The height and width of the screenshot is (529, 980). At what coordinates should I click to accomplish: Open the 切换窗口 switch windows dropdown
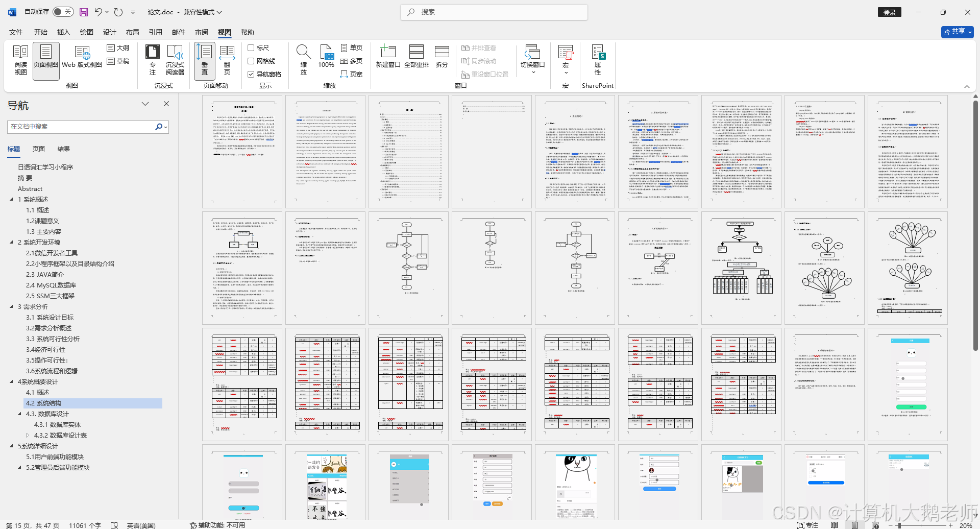pyautogui.click(x=532, y=60)
